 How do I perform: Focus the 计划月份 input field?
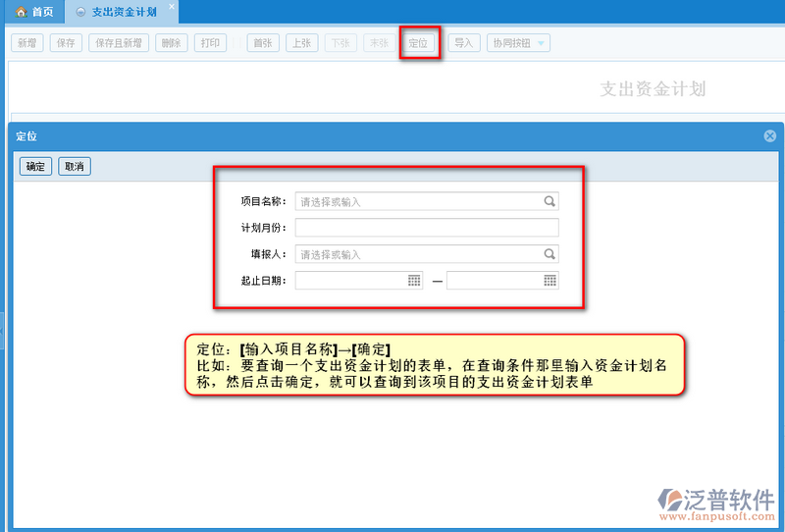(427, 228)
